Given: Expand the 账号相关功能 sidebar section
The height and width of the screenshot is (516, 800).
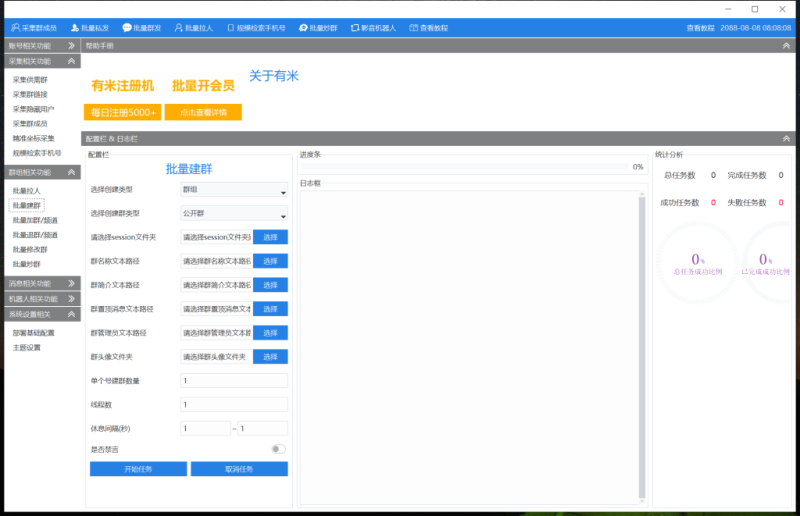Looking at the screenshot, I should point(42,45).
